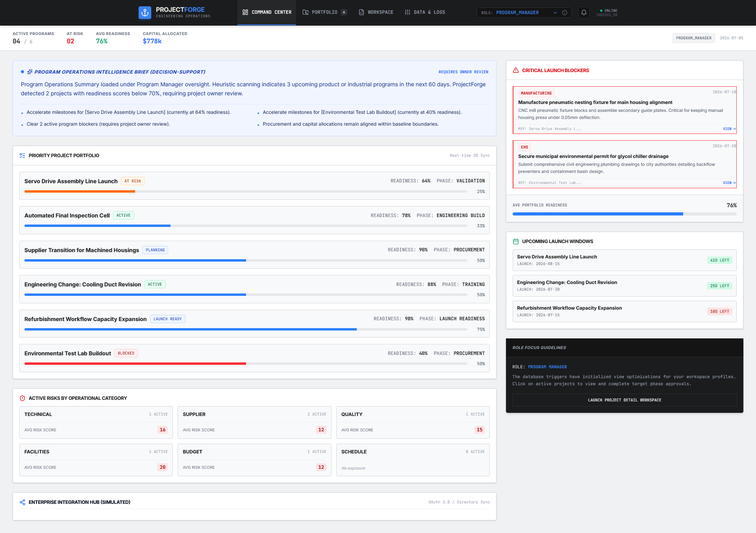
Task: Click Facilities risk score 20
Action: point(163,467)
